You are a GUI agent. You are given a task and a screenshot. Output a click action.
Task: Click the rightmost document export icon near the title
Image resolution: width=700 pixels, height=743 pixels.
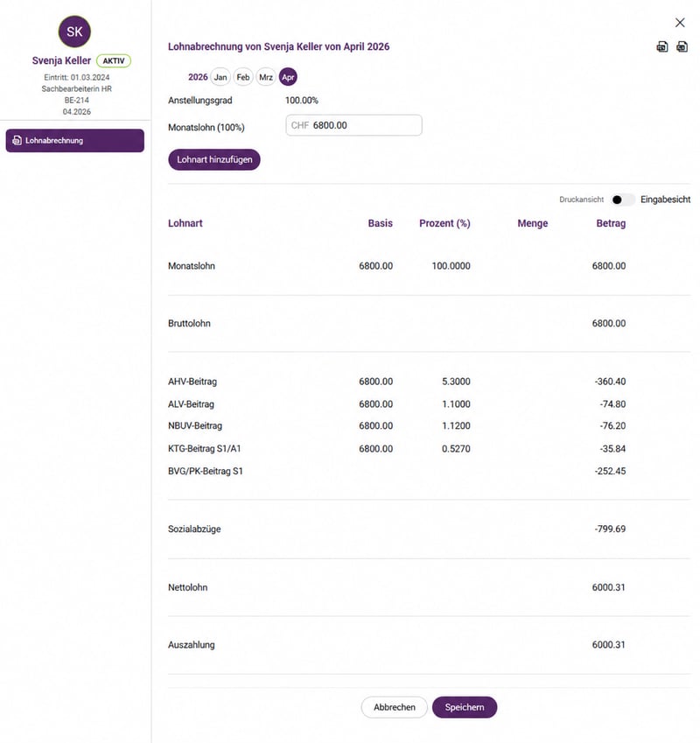(682, 46)
